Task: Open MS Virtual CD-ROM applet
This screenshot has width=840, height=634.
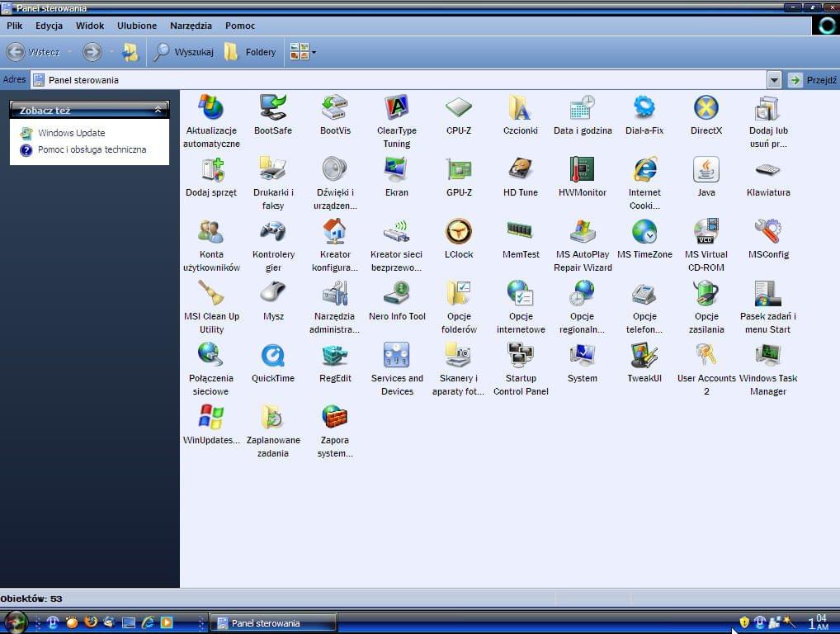Action: (706, 245)
